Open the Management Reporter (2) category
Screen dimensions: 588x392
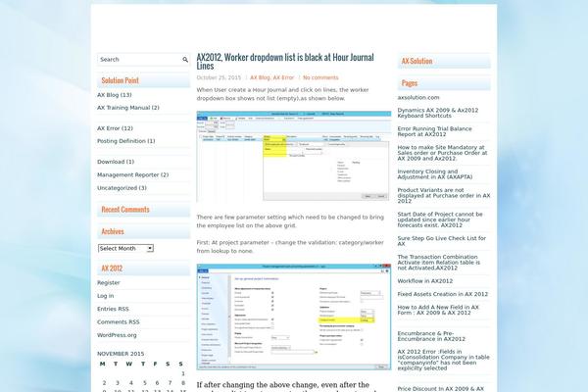pos(132,174)
